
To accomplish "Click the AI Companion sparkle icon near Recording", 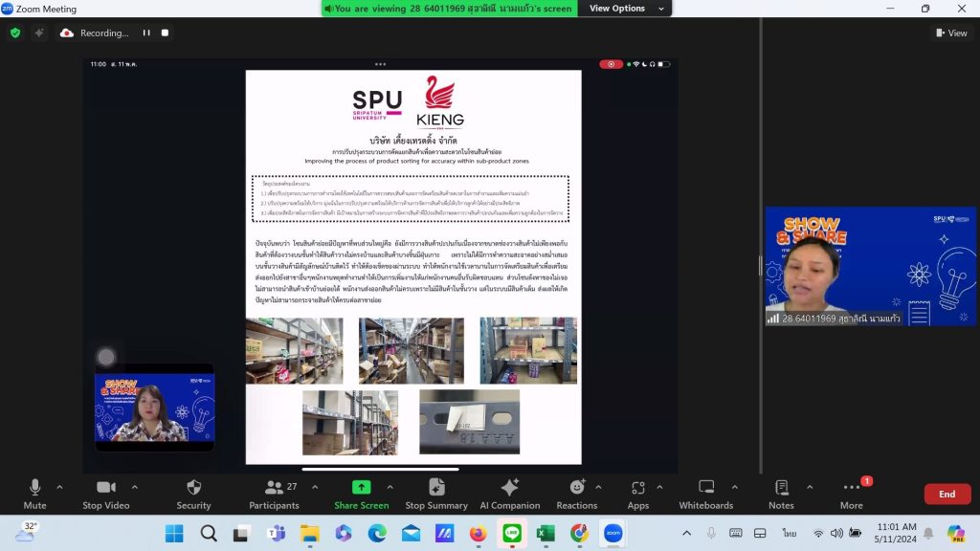I will tap(38, 33).
